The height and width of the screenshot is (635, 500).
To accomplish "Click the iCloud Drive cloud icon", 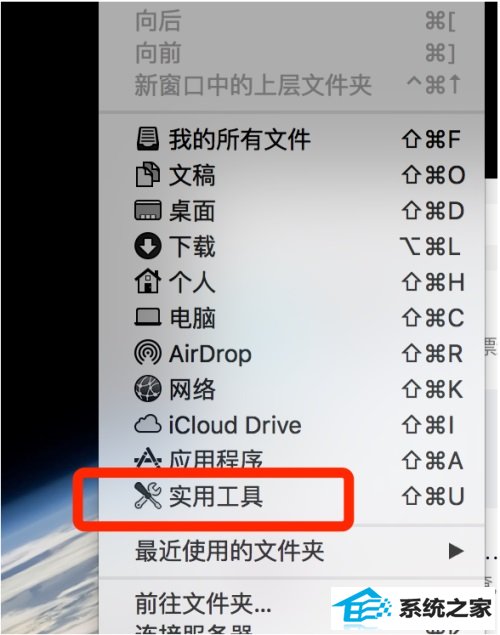I will (147, 425).
